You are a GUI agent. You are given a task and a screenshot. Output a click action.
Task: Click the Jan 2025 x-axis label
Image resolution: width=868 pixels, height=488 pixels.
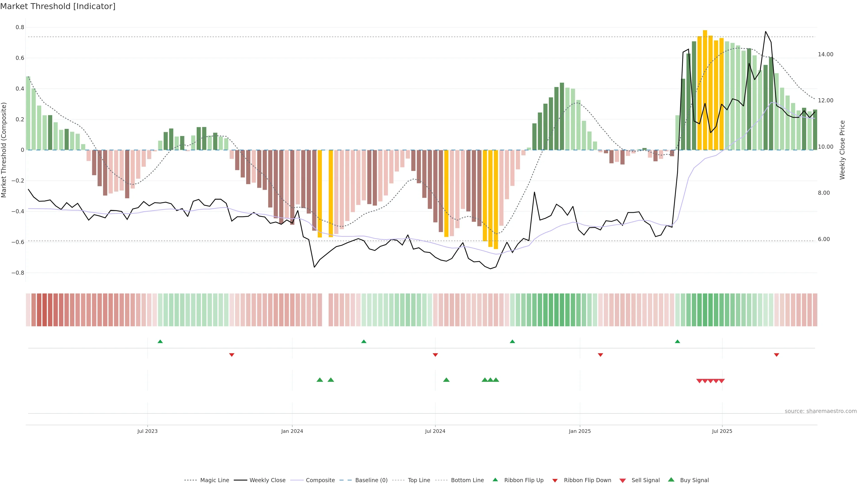[580, 431]
